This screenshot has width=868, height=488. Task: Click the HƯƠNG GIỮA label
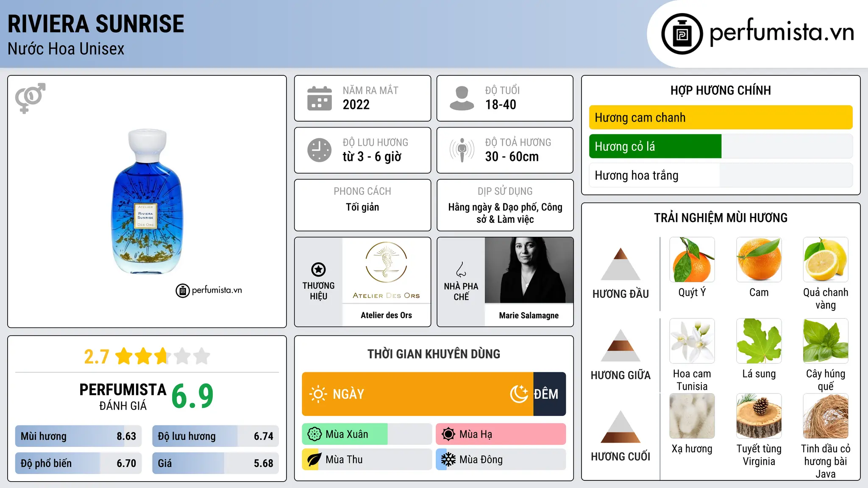tap(620, 375)
